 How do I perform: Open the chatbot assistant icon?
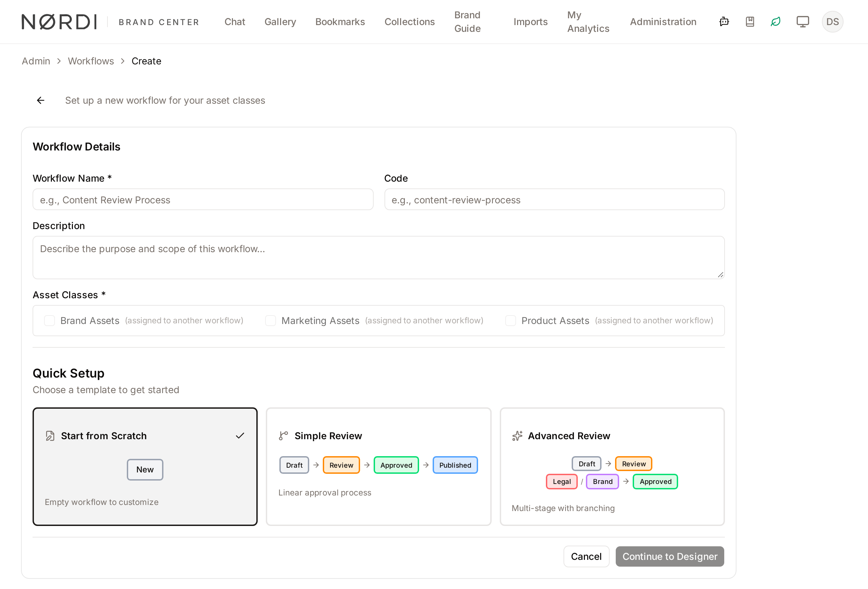(x=724, y=22)
